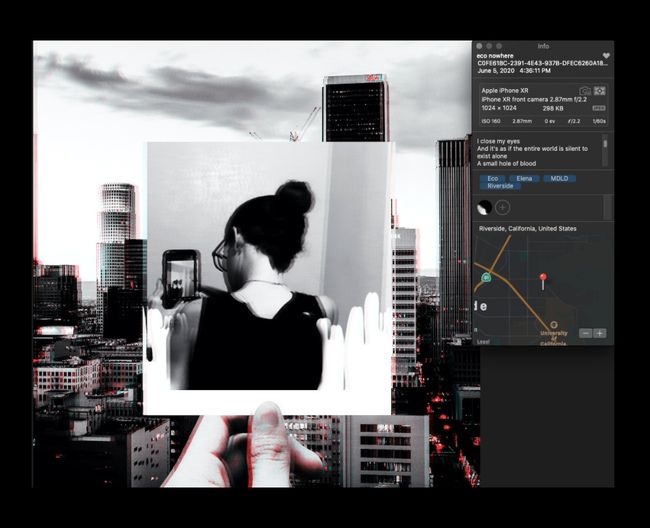Close the Info window
The width and height of the screenshot is (650, 528).
tap(479, 46)
